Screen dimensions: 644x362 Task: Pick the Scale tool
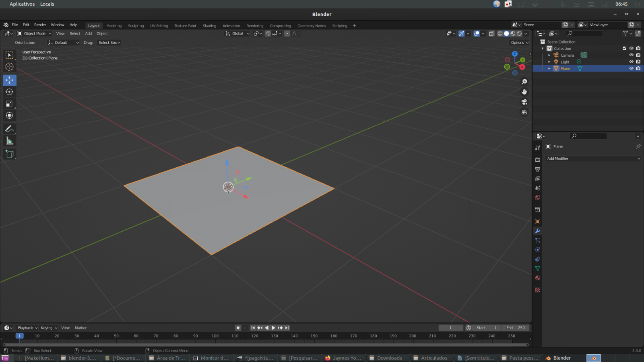click(x=9, y=104)
